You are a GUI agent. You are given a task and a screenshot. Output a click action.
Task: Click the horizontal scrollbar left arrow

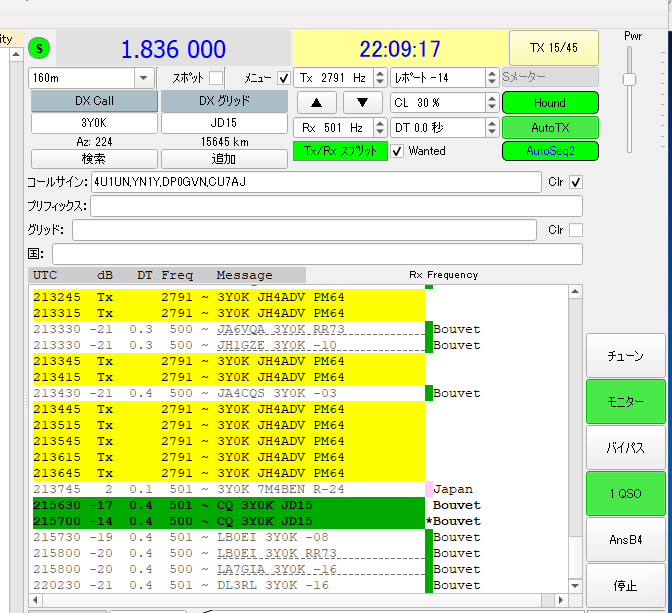(35, 600)
